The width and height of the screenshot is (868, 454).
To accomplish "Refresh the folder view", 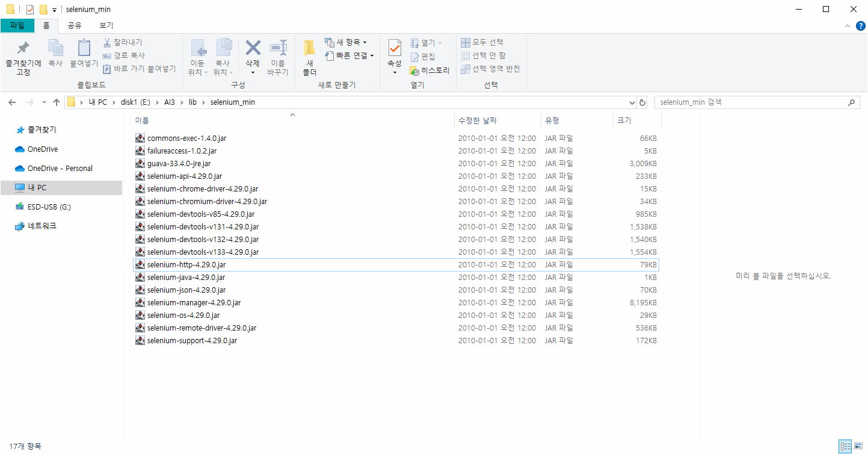I will [642, 102].
